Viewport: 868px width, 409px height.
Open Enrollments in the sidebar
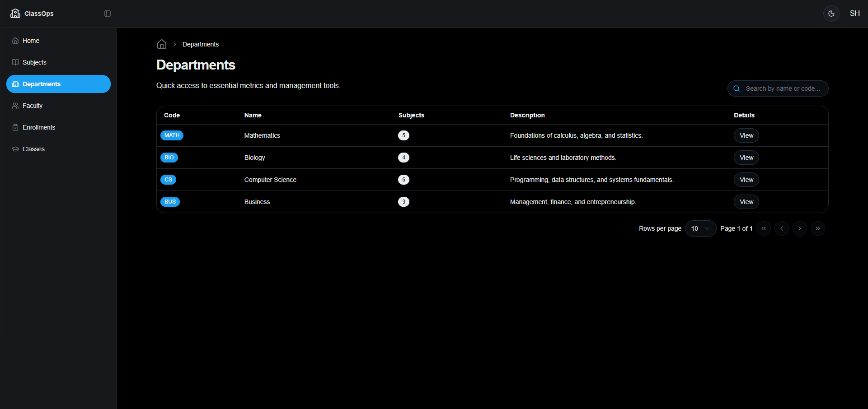pyautogui.click(x=58, y=127)
